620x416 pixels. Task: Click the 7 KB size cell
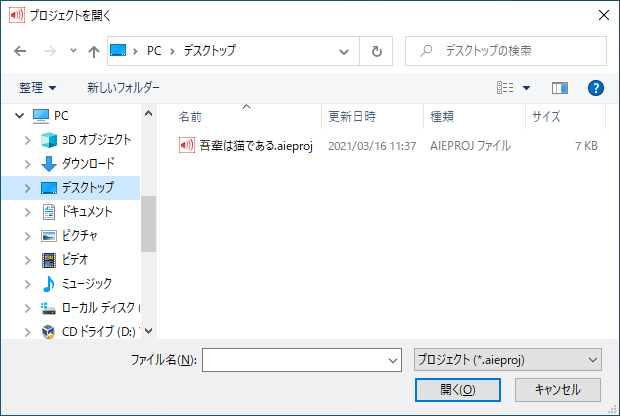pos(586,146)
